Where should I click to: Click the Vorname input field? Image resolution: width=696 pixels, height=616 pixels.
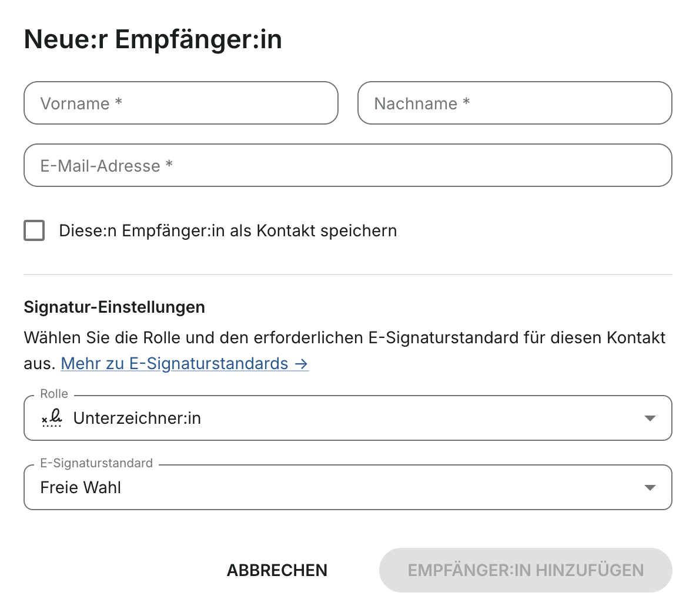[x=181, y=103]
